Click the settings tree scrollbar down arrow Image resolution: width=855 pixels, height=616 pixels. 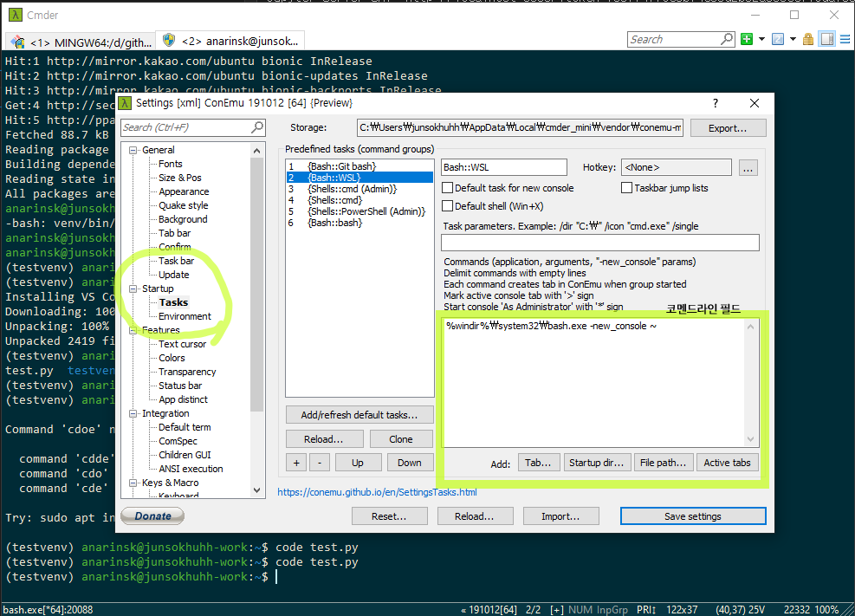pyautogui.click(x=256, y=490)
